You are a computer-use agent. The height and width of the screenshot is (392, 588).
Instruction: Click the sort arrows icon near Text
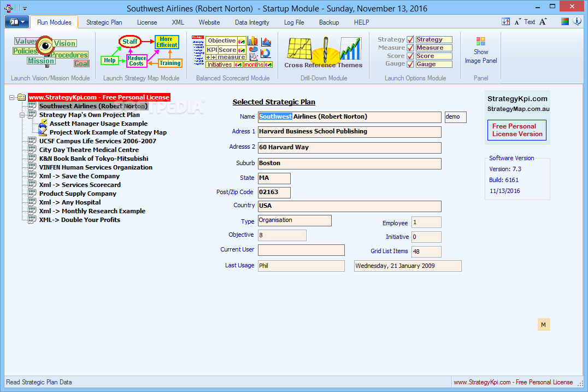pyautogui.click(x=505, y=22)
